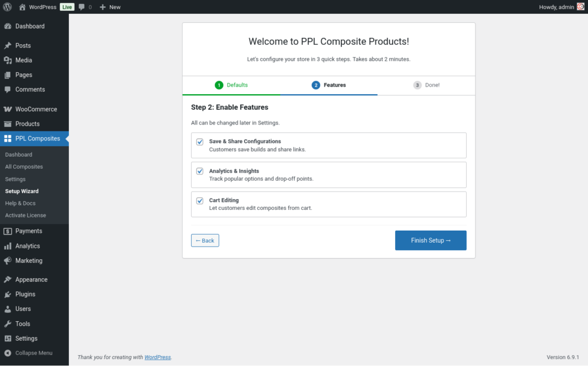
Task: Click the Back button
Action: coord(205,240)
